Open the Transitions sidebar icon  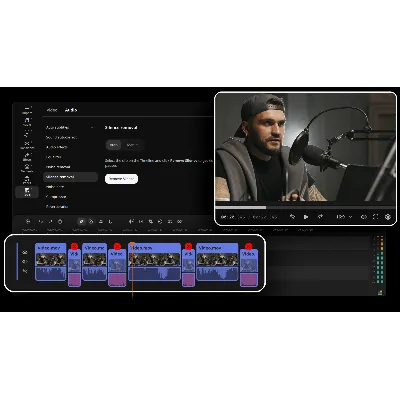[27, 145]
